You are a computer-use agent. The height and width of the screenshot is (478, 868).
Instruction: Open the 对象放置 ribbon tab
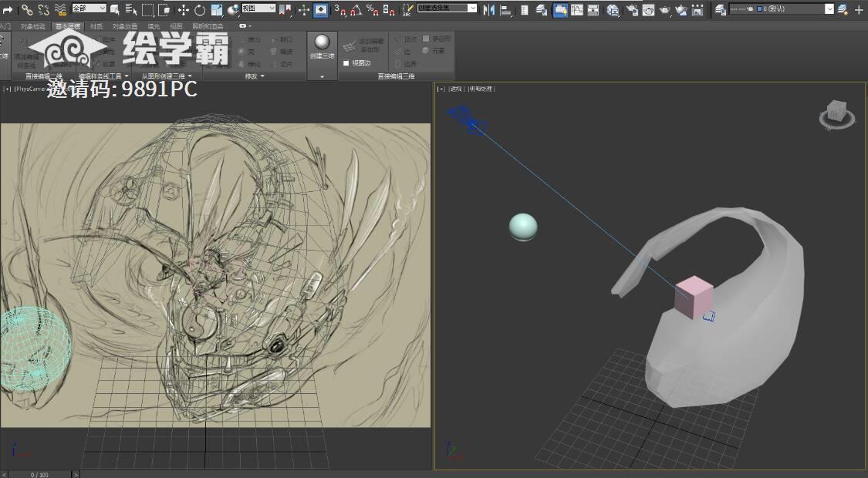[125, 25]
